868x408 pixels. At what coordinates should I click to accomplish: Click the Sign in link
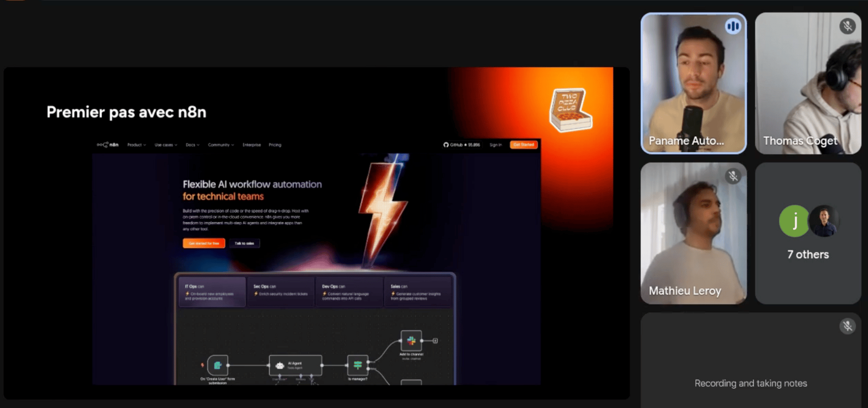click(495, 145)
